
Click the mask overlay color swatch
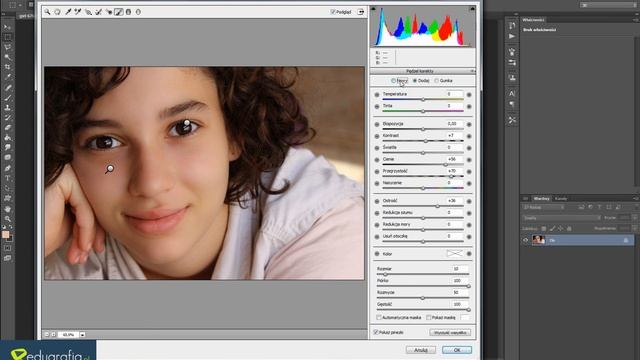point(465,317)
